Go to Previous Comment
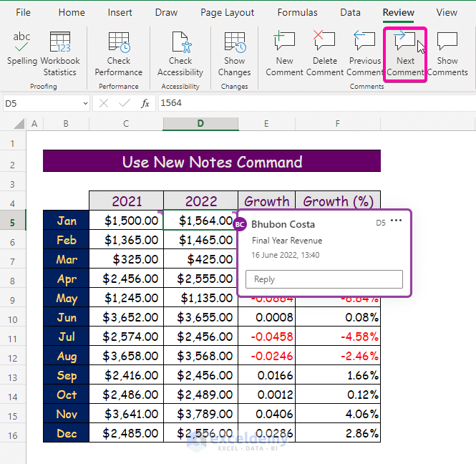Viewport: 476px width, 464px height. (x=364, y=54)
